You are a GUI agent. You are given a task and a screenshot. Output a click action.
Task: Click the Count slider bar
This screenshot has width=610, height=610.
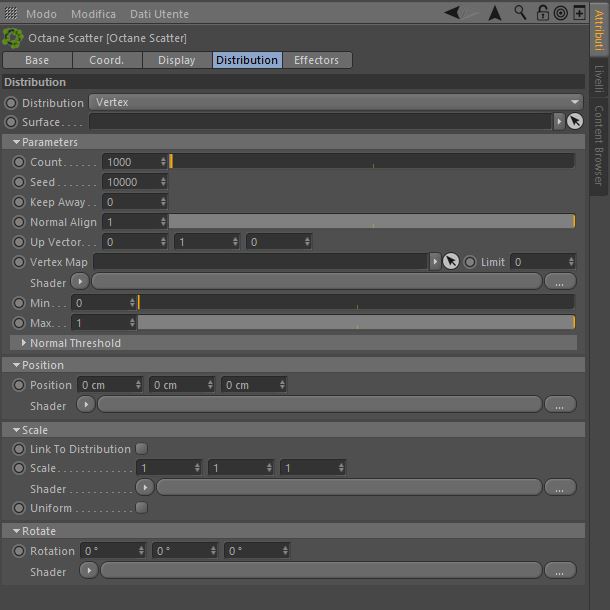(x=372, y=161)
